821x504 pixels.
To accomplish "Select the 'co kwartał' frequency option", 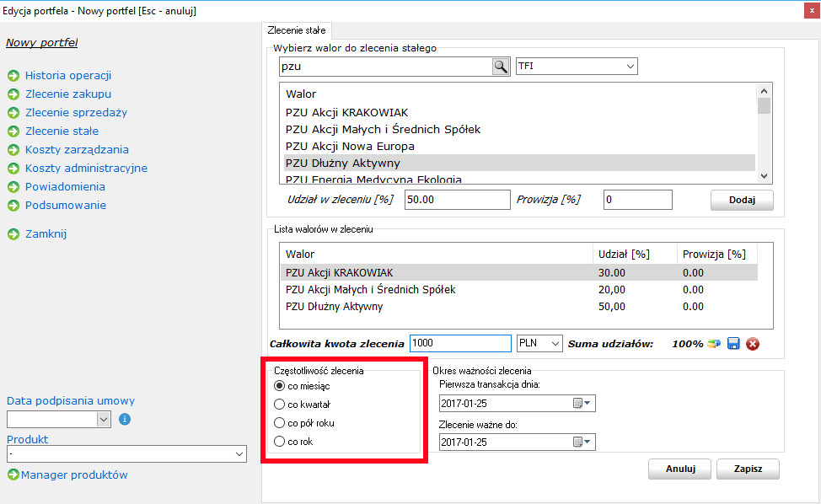I will tap(280, 405).
